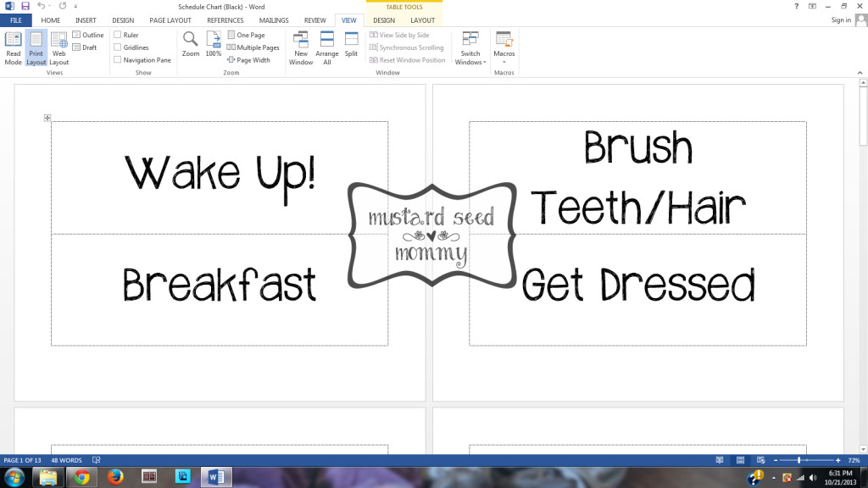
Task: Open Table Tools LAYOUT tab
Action: coord(422,20)
